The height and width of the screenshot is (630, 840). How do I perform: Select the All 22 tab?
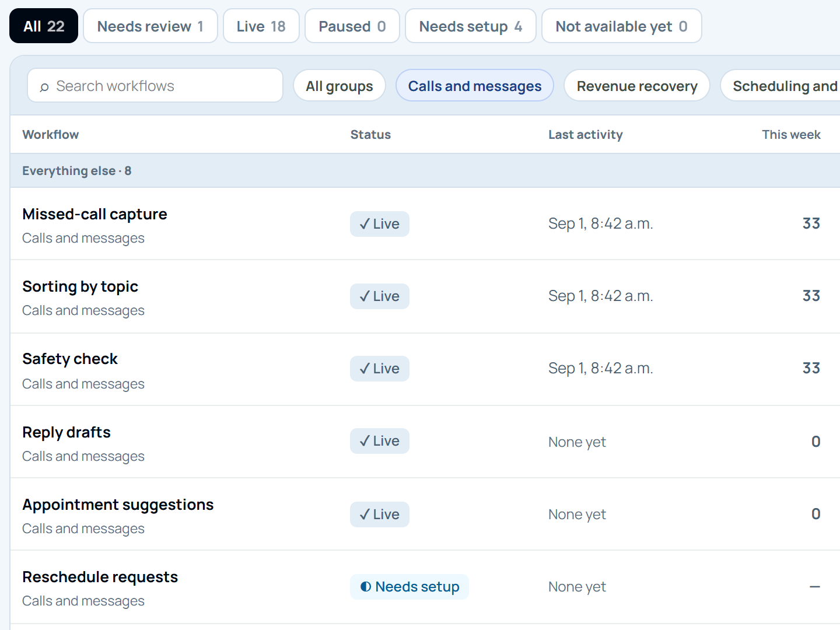(x=44, y=26)
